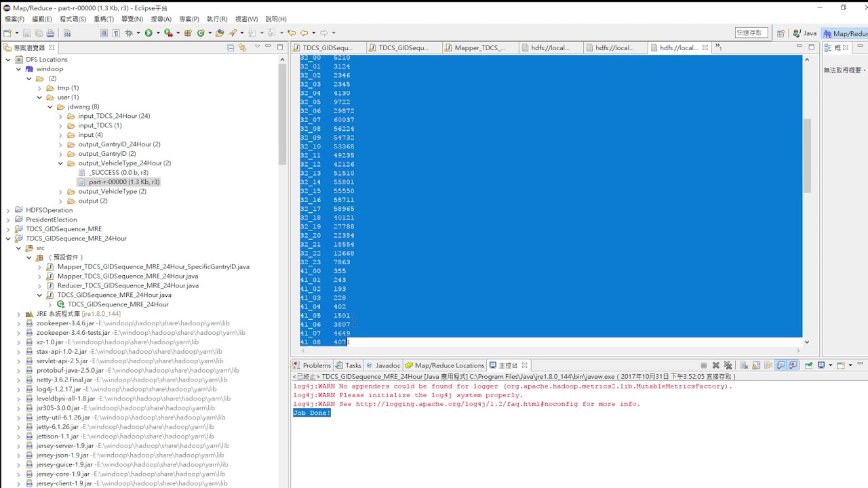Viewport: 868px width, 488px height.
Task: Click the Print icon in the toolbar
Action: [x=50, y=33]
